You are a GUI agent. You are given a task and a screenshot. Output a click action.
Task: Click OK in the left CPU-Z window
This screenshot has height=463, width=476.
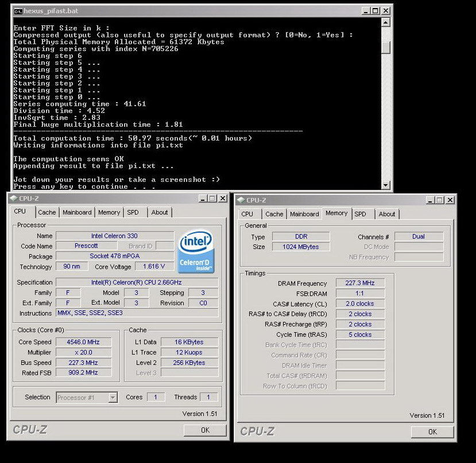coord(205,430)
